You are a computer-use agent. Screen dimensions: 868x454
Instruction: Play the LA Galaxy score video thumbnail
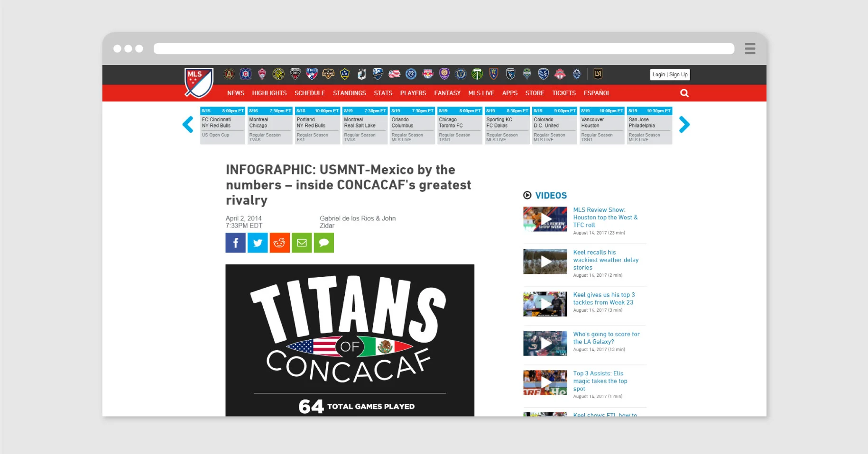[x=545, y=343]
